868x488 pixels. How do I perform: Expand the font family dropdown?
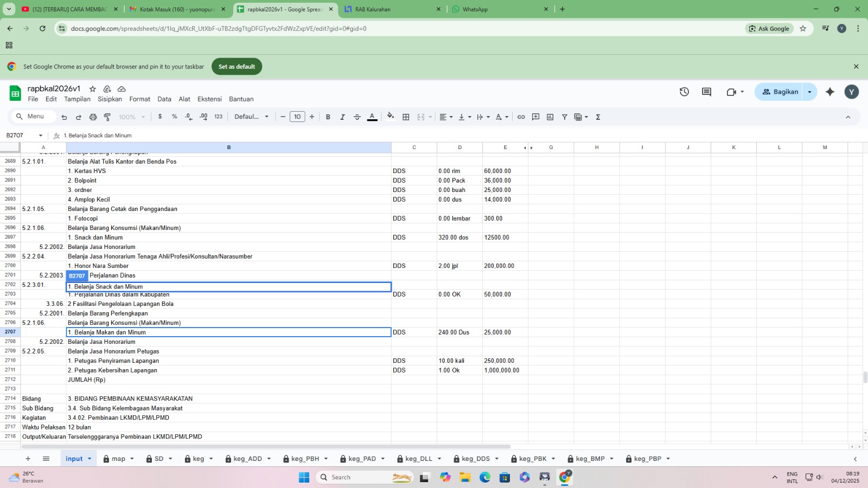click(x=252, y=117)
